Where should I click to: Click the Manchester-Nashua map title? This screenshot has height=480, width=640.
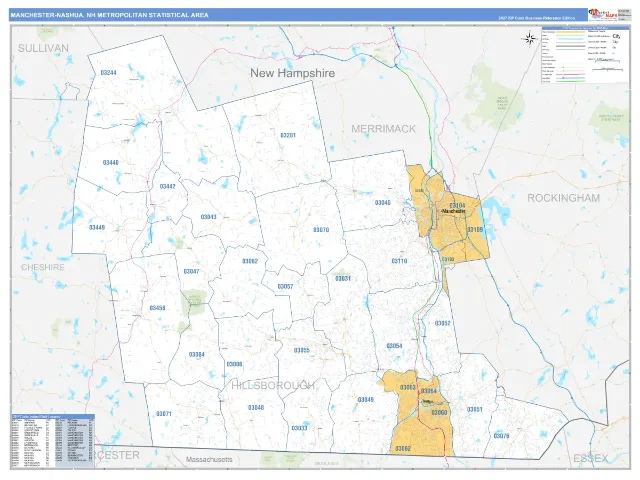click(109, 15)
